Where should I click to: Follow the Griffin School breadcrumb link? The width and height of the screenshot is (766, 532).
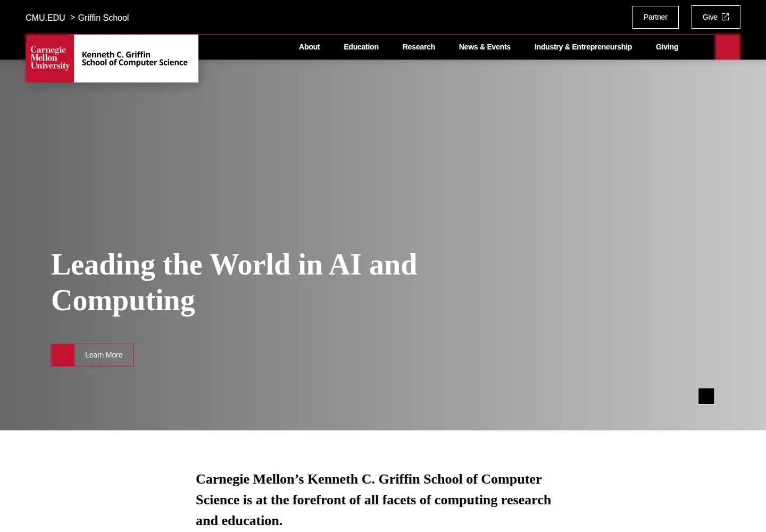tap(103, 18)
